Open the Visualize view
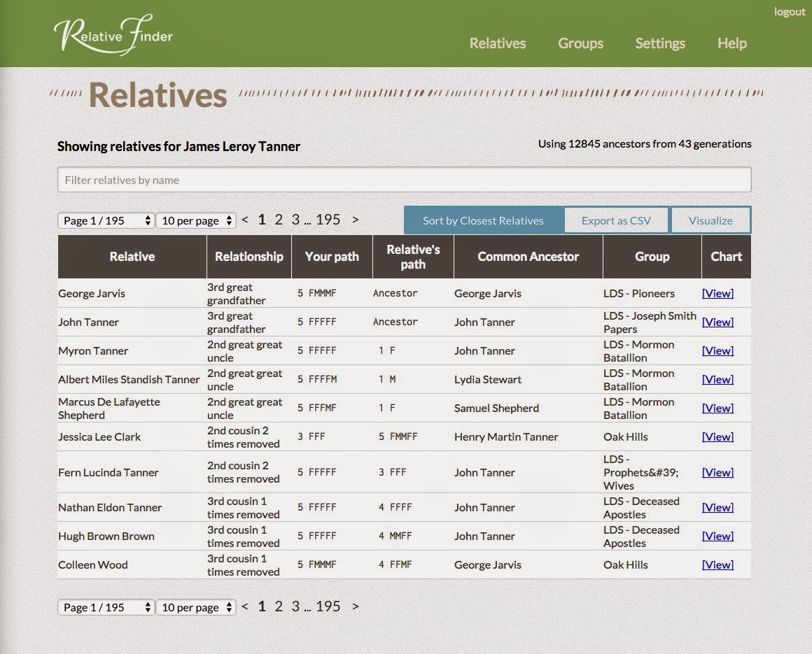The width and height of the screenshot is (812, 654). [x=710, y=220]
